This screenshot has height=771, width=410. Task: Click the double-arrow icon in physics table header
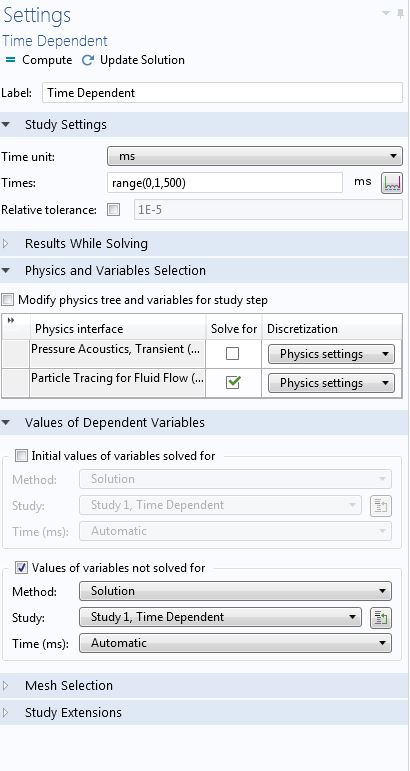[x=11, y=321]
